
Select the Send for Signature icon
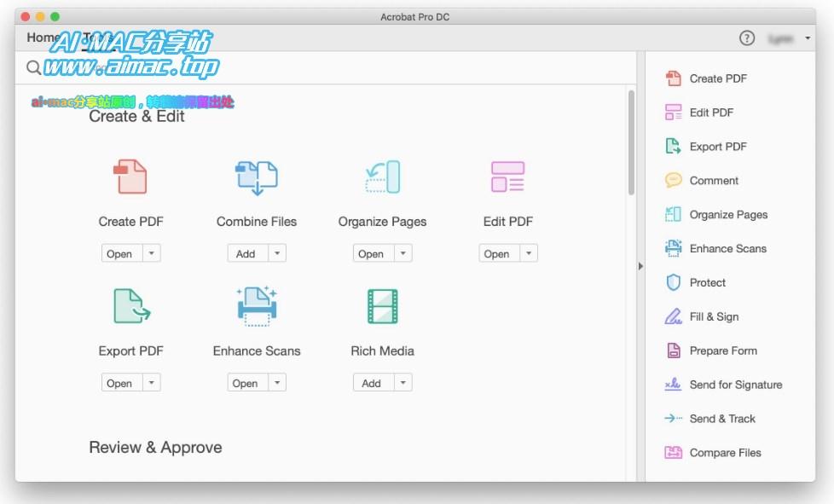pos(674,384)
